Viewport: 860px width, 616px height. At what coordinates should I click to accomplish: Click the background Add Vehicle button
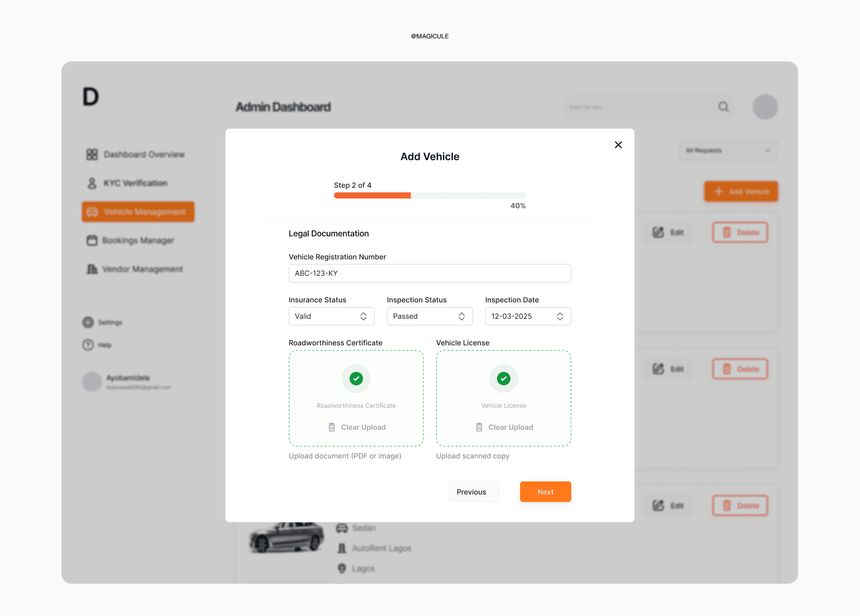[x=741, y=191]
